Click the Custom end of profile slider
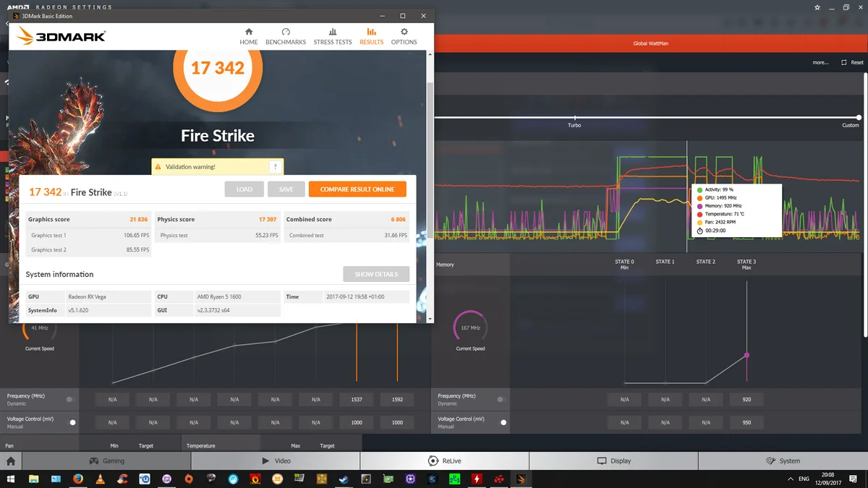The height and width of the screenshot is (488, 868). click(x=859, y=118)
